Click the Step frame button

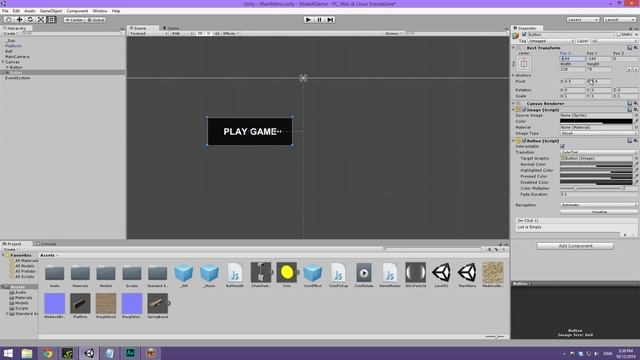pos(330,20)
